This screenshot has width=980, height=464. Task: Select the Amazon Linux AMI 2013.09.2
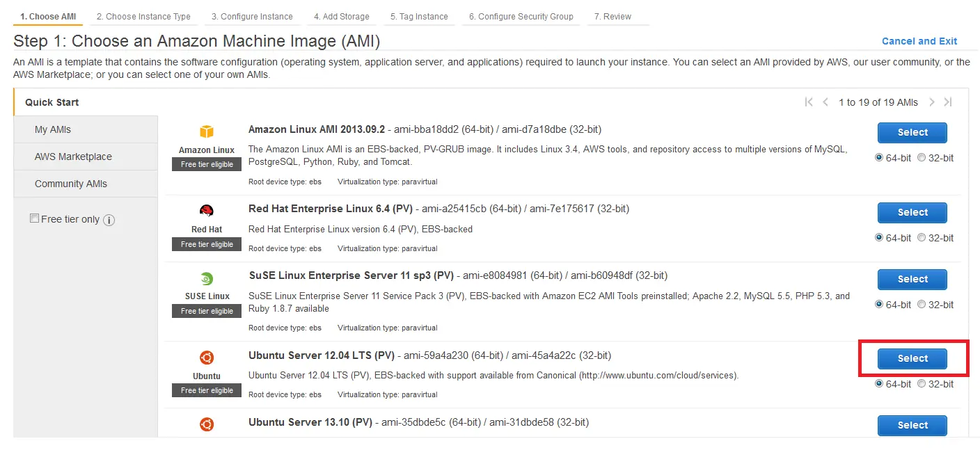coord(912,132)
